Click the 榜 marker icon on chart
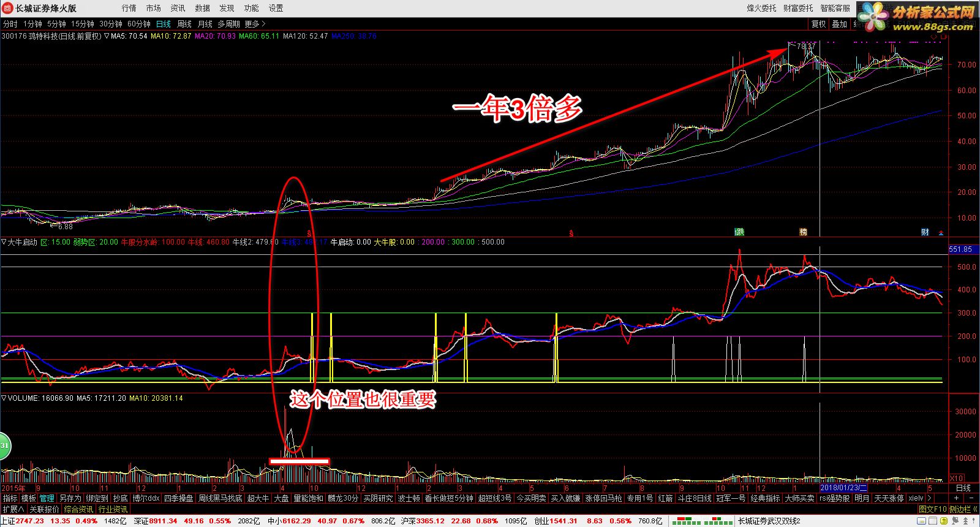 pyautogui.click(x=803, y=232)
